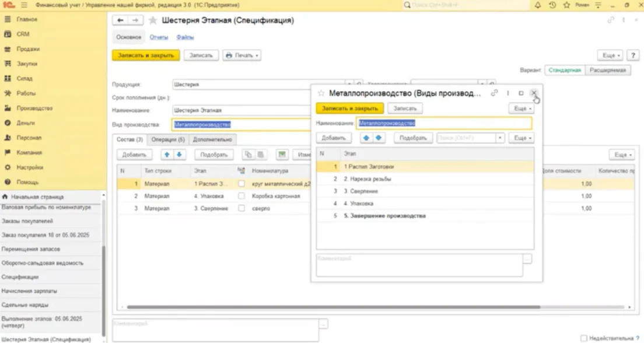Move row down arrow in Состав tab

click(x=179, y=155)
